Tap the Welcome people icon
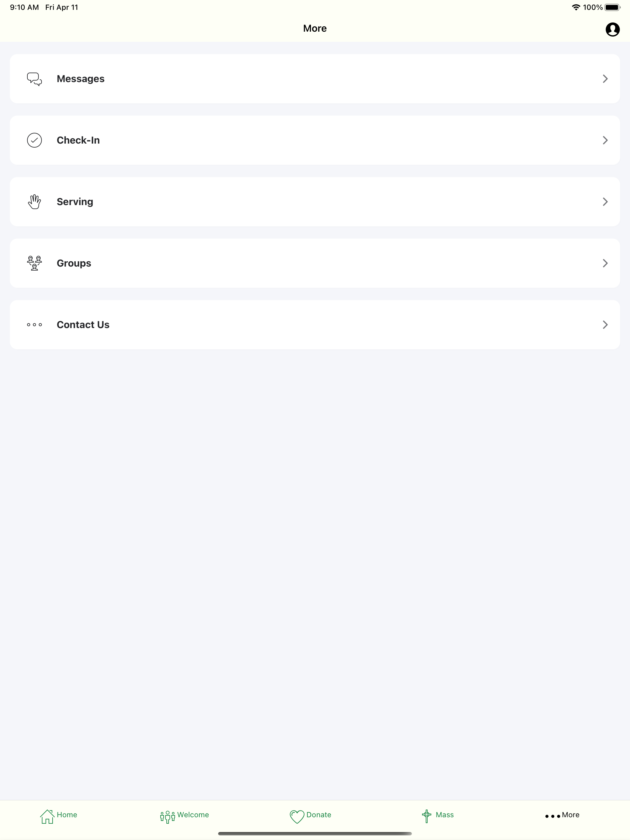This screenshot has height=840, width=630. 168,817
